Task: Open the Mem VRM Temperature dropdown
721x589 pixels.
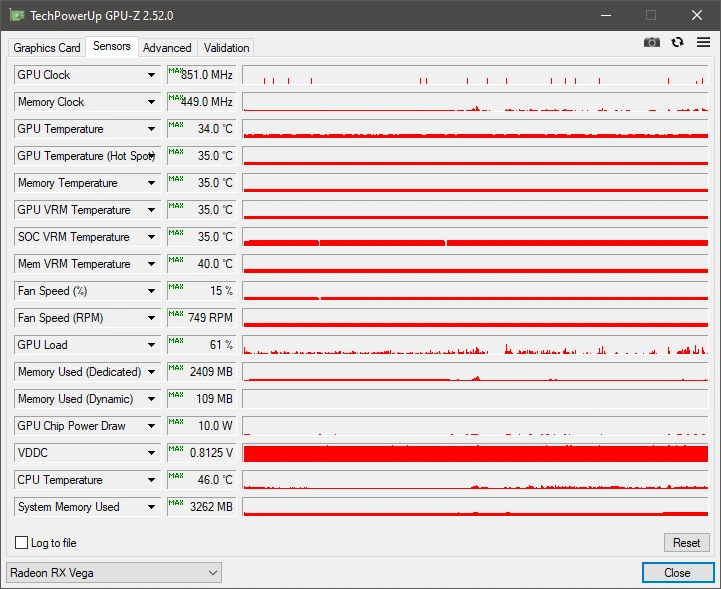Action: click(87, 264)
